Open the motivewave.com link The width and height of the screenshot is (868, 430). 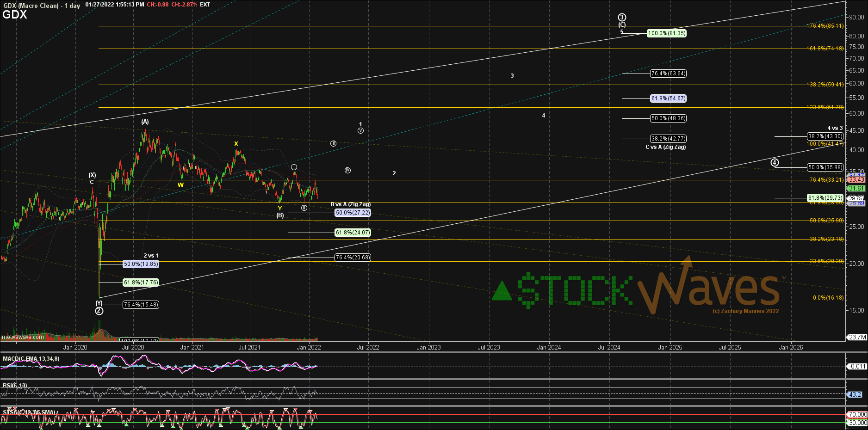(x=23, y=337)
